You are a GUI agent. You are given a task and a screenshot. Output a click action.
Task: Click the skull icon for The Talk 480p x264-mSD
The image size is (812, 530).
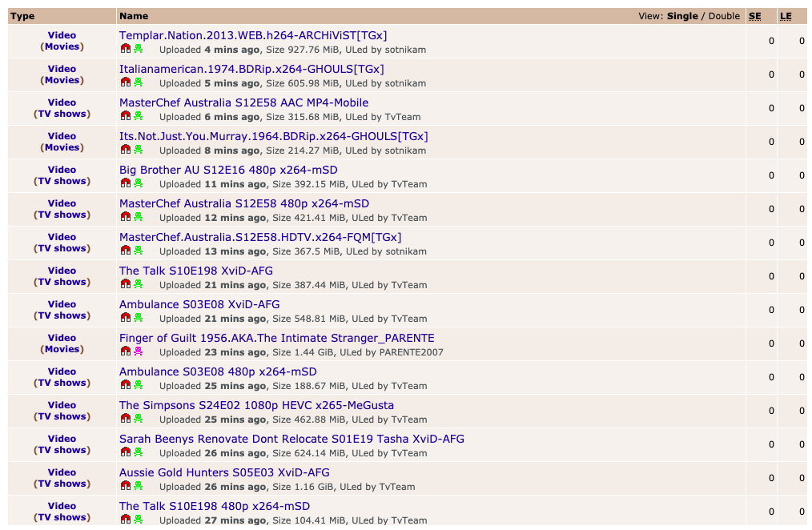coord(139,520)
